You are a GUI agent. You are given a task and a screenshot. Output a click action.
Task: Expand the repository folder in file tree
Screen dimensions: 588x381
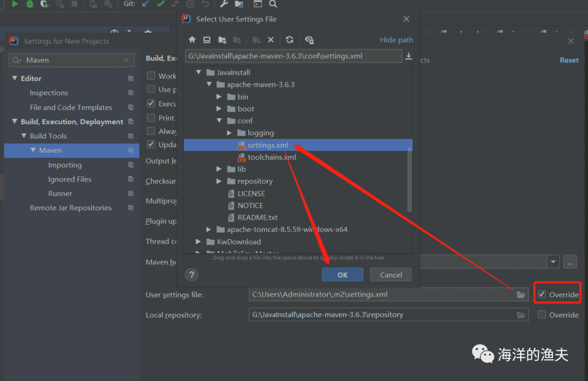pyautogui.click(x=219, y=181)
